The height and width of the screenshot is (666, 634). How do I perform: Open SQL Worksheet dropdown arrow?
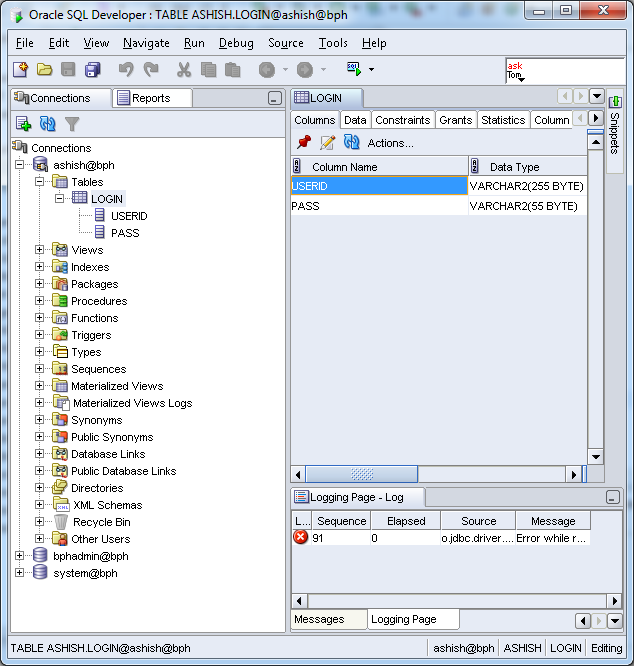(x=372, y=70)
